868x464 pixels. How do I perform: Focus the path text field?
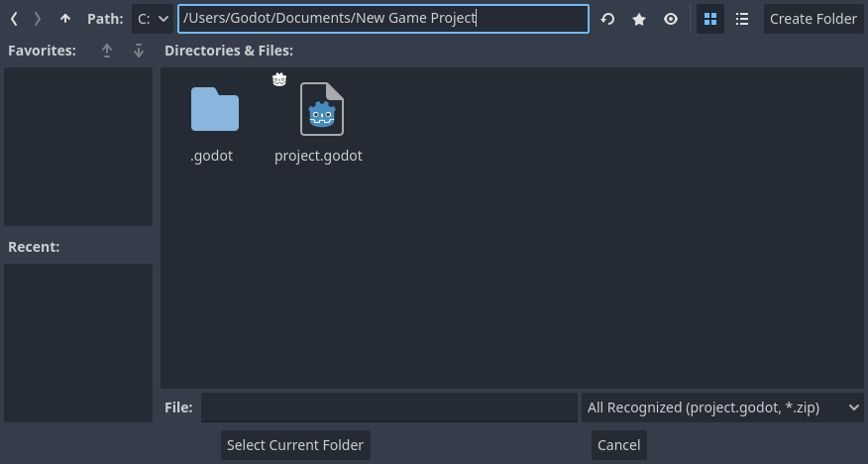click(383, 19)
